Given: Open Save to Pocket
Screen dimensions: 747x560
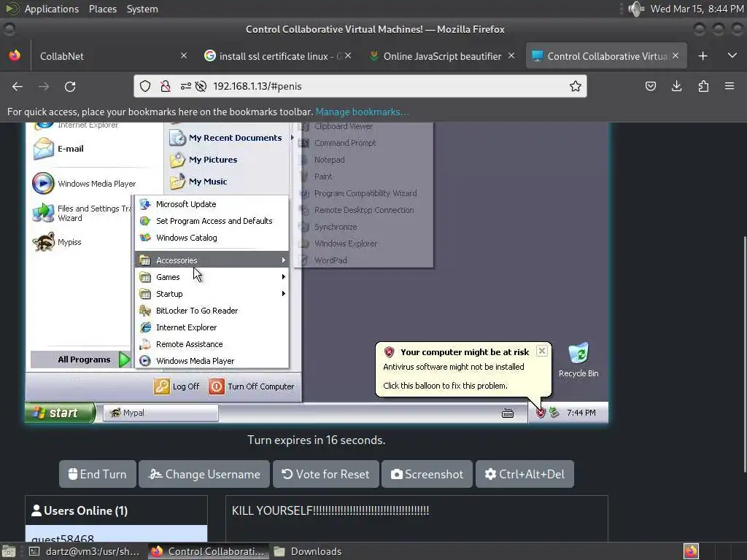Looking at the screenshot, I should click(650, 86).
